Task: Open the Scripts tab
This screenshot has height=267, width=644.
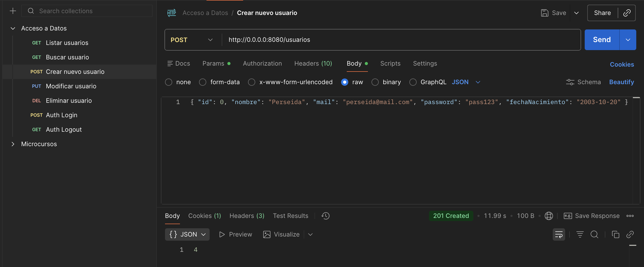Action: click(x=391, y=64)
